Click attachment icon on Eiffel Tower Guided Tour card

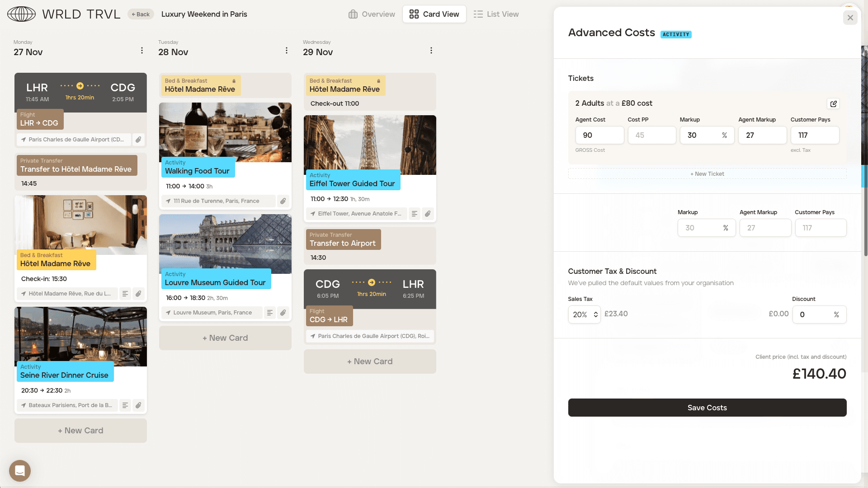428,214
